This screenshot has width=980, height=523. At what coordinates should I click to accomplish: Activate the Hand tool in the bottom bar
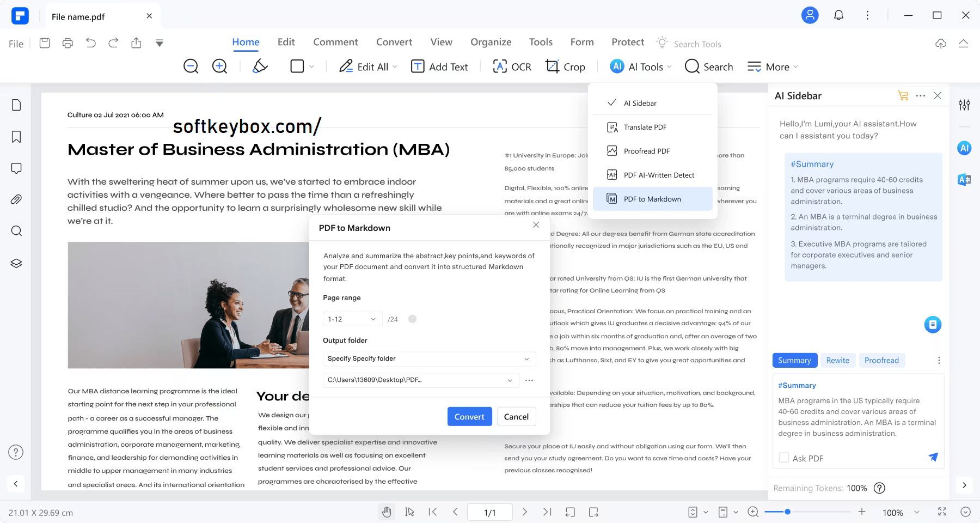pyautogui.click(x=387, y=512)
